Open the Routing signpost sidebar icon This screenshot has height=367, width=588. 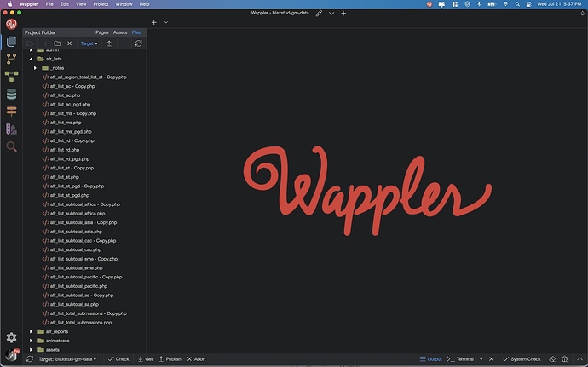coord(11,112)
